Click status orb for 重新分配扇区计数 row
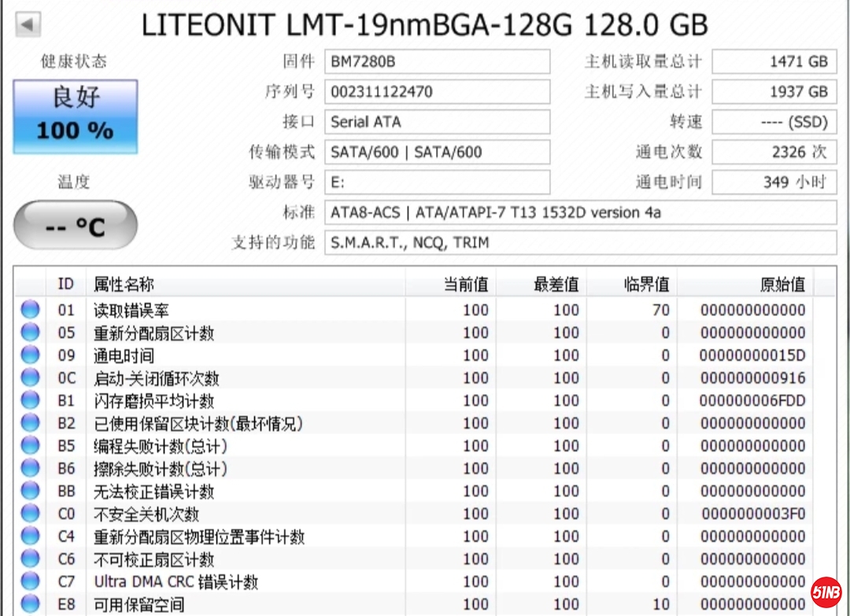Screen dimensions: 850x616 pyautogui.click(x=30, y=333)
